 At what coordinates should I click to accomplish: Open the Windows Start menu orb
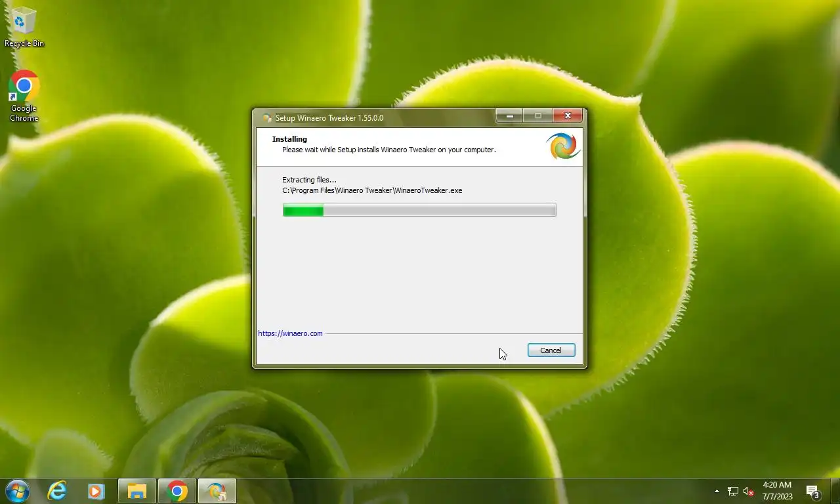click(x=18, y=491)
